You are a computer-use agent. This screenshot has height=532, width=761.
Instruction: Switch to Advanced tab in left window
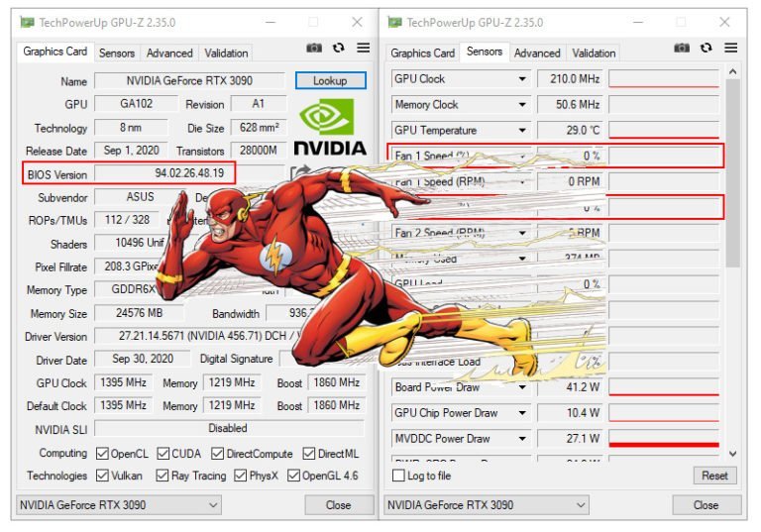(169, 53)
